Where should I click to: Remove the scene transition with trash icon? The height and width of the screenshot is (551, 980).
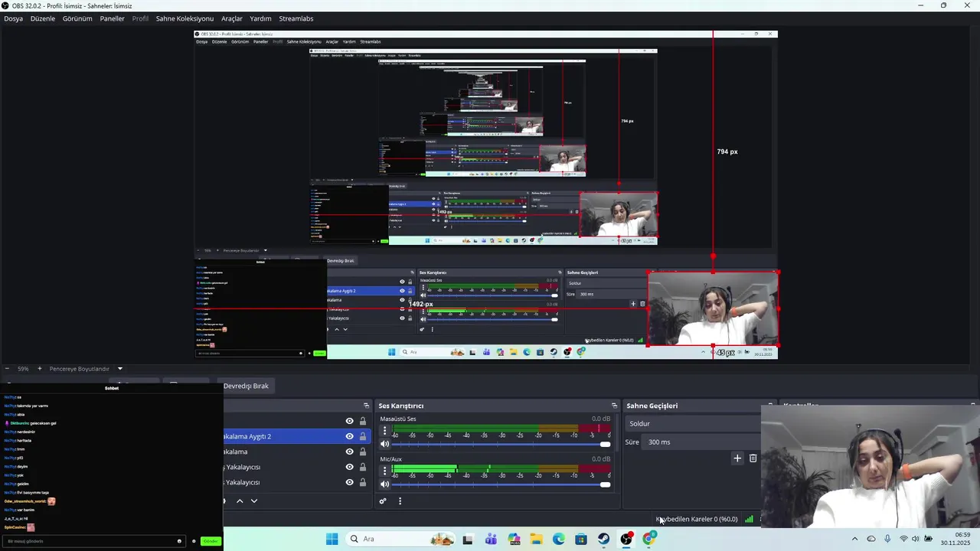(753, 458)
